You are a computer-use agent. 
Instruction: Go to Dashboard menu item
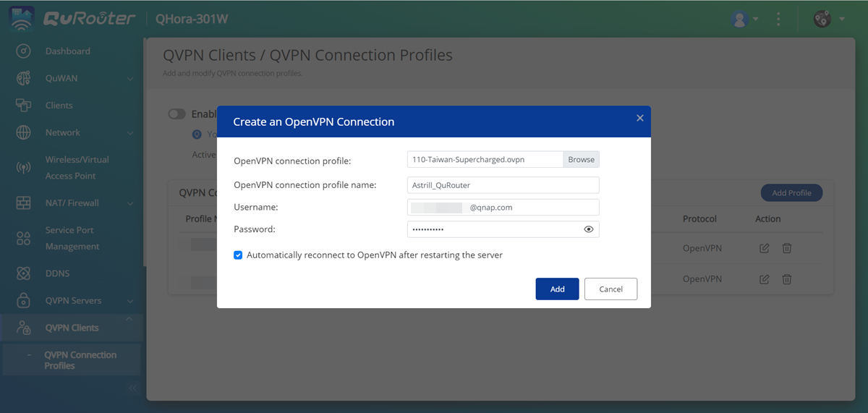pyautogui.click(x=68, y=51)
